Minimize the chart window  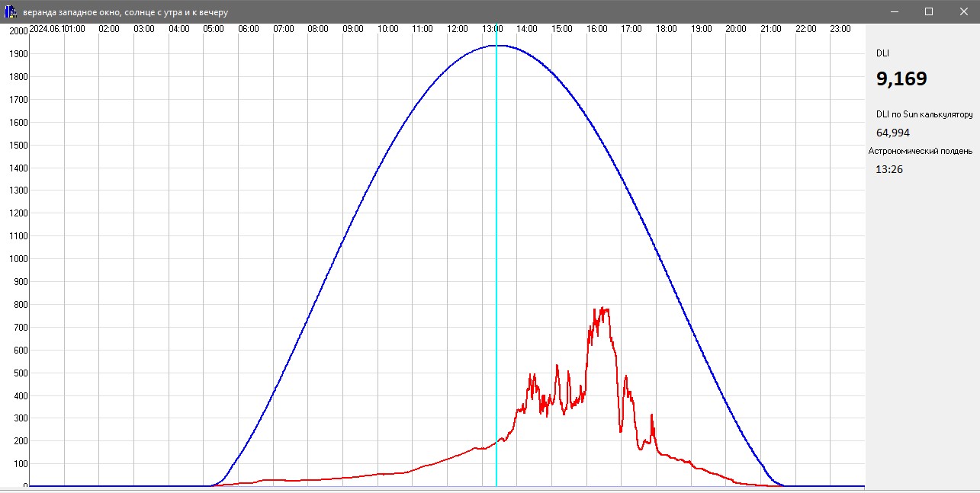[895, 11]
